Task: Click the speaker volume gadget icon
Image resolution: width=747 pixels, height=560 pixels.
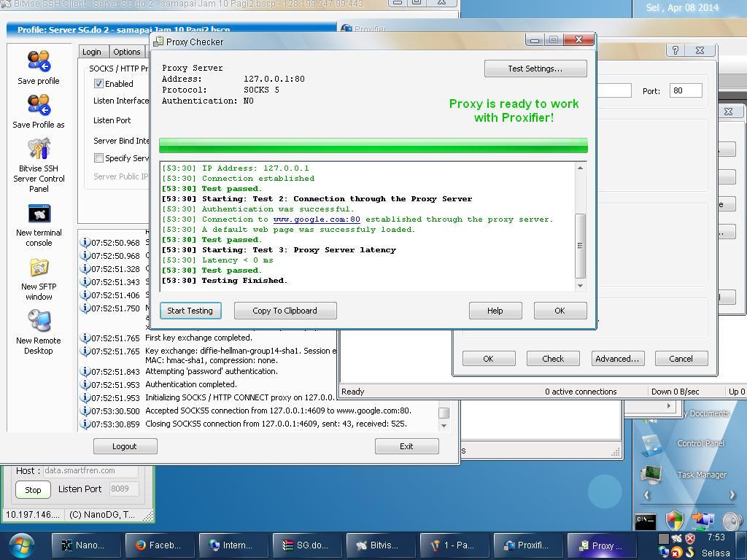Action: click(x=732, y=521)
